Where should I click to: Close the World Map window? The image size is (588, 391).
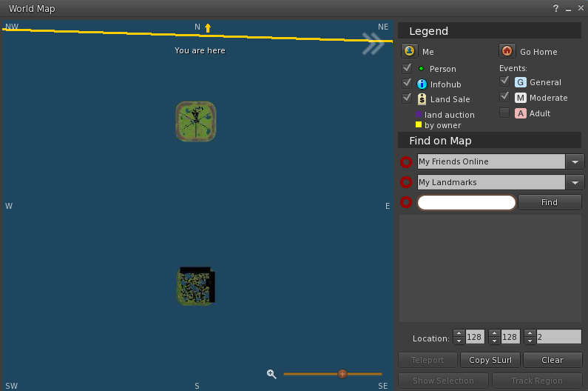581,8
